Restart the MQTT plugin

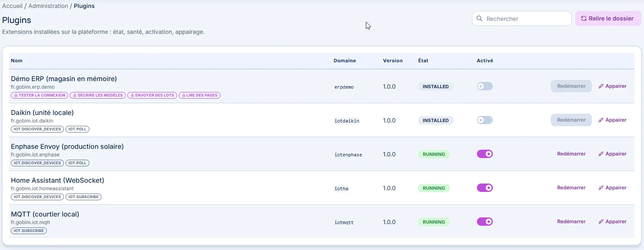[571, 222]
